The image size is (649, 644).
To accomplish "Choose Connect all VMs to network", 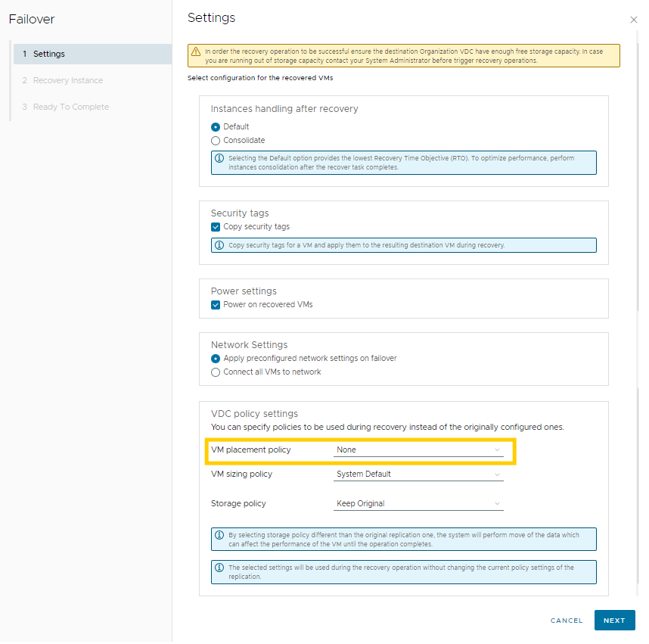I will [x=216, y=372].
